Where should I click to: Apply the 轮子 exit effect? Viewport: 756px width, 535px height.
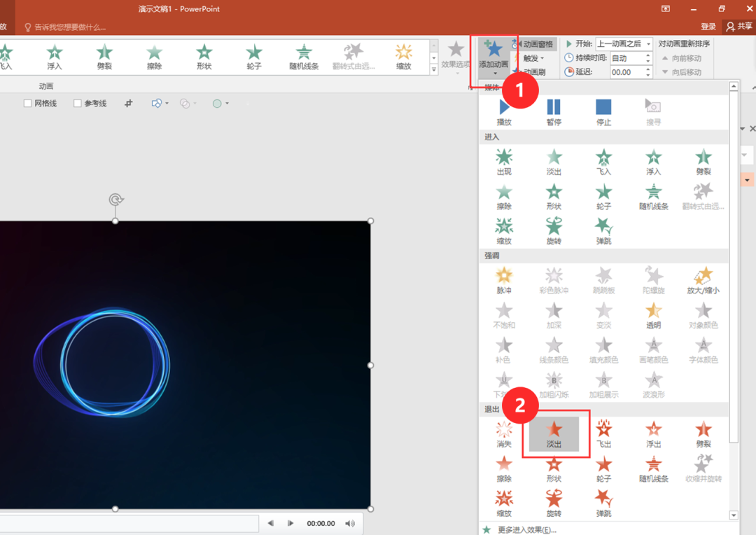point(603,469)
